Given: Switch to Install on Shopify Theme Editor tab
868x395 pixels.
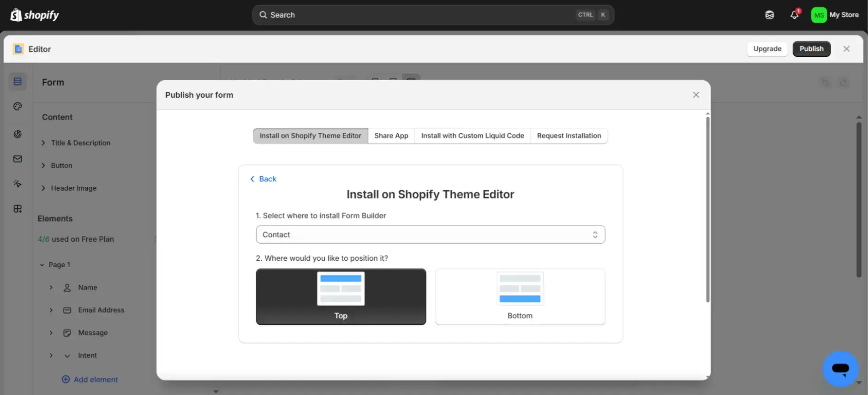Looking at the screenshot, I should tap(310, 136).
